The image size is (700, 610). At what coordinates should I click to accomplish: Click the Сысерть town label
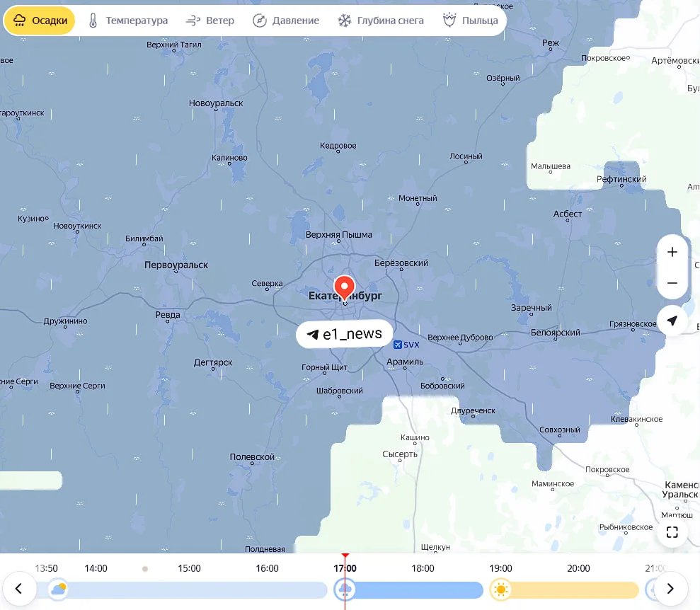[400, 454]
